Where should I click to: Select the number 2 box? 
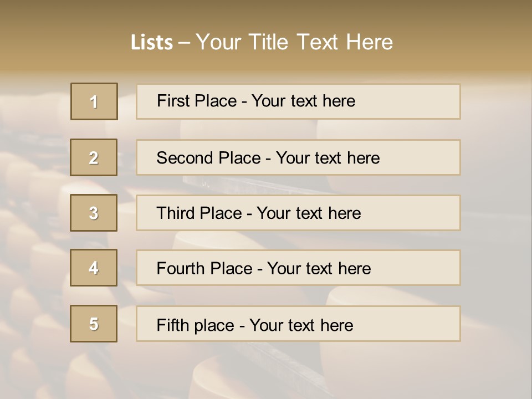pyautogui.click(x=94, y=157)
